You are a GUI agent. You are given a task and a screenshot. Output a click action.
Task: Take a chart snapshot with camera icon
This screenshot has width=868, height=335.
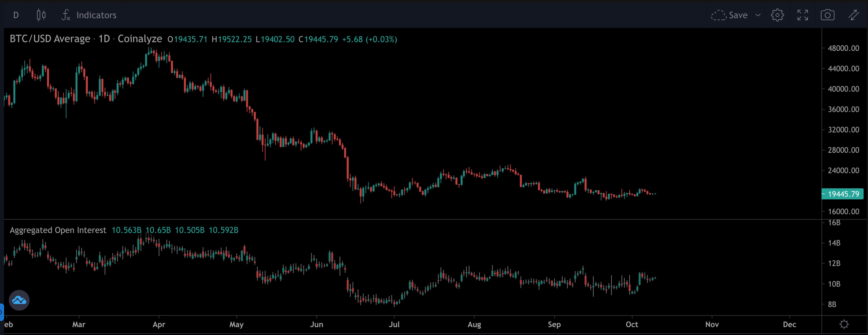coord(827,15)
